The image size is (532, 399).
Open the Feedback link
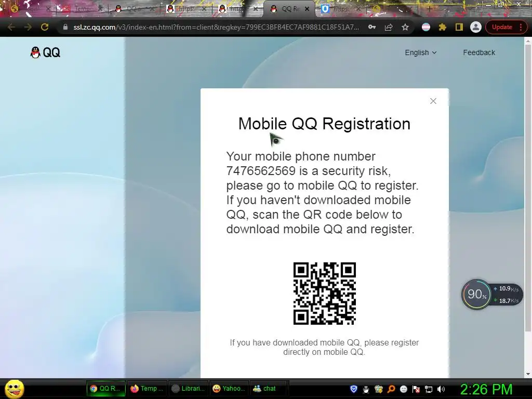tap(478, 52)
